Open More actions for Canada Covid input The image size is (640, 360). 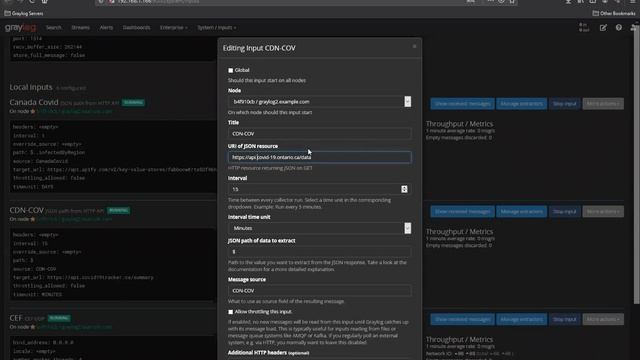(603, 104)
